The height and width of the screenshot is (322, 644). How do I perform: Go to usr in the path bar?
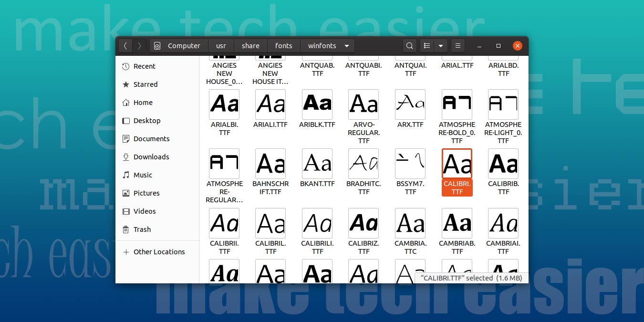[221, 45]
